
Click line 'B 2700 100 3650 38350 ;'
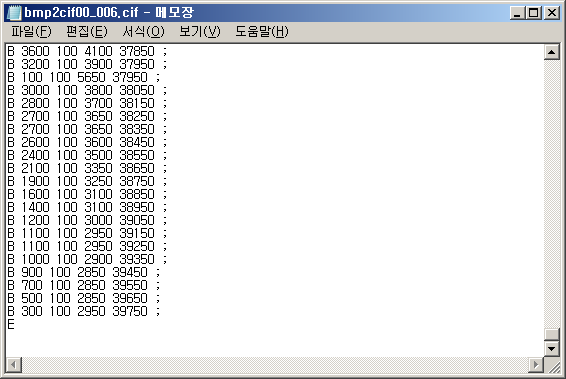coord(87,129)
